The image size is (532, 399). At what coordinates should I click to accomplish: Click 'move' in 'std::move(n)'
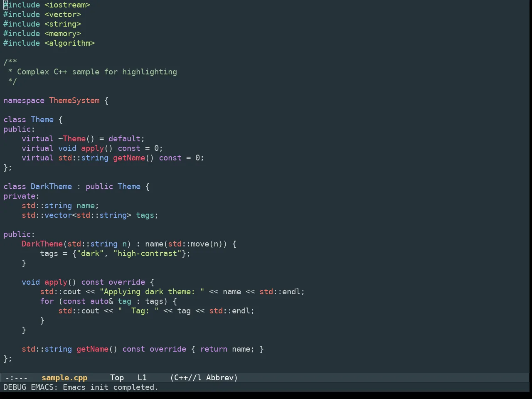coord(200,244)
